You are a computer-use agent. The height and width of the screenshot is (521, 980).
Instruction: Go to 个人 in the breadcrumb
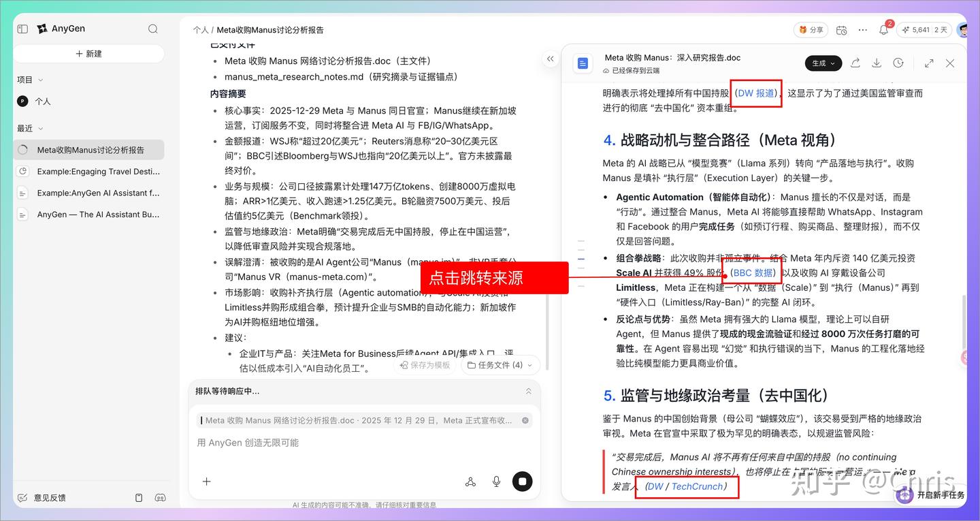tap(200, 30)
